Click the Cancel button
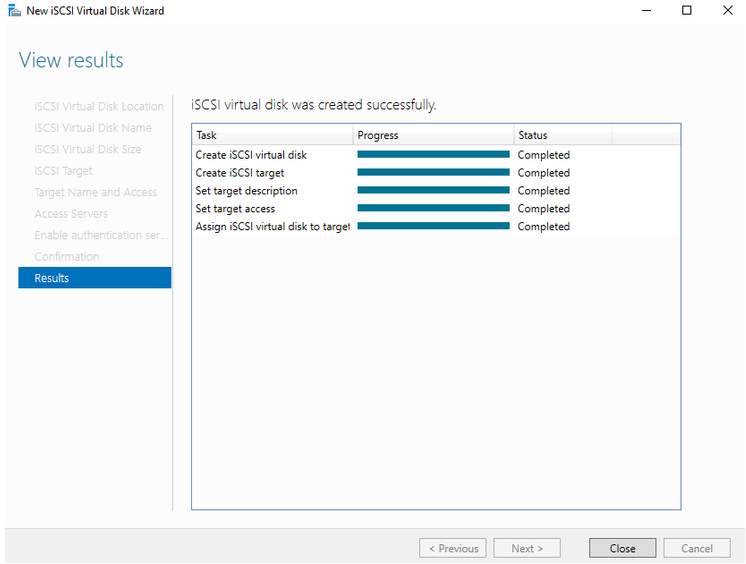Image resolution: width=746 pixels, height=564 pixels. point(697,548)
